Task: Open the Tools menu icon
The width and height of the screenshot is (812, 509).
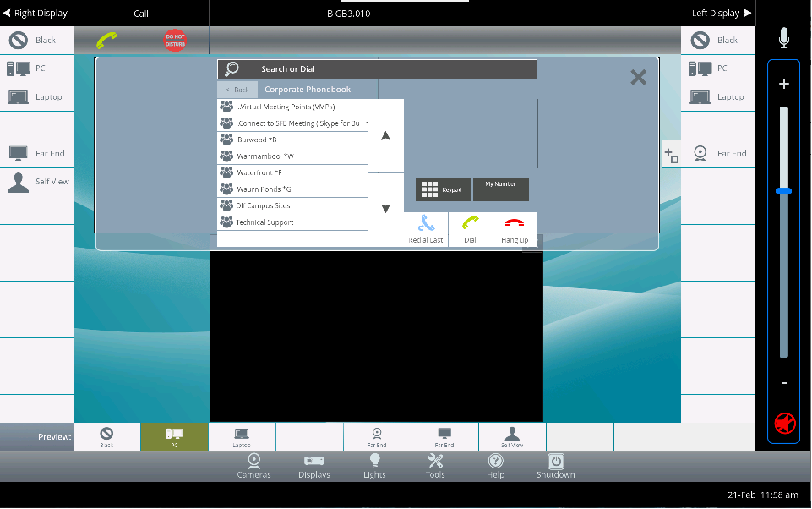Action: tap(435, 464)
